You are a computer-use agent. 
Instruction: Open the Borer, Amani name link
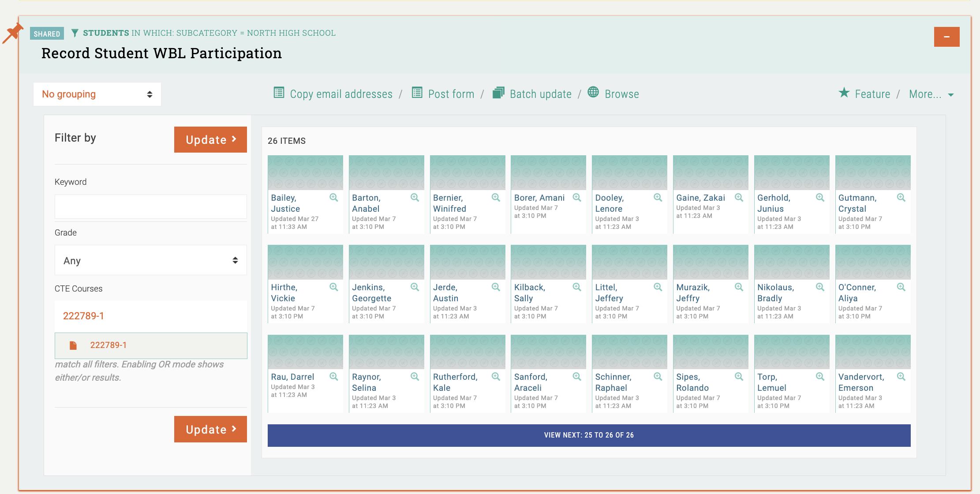(x=539, y=198)
